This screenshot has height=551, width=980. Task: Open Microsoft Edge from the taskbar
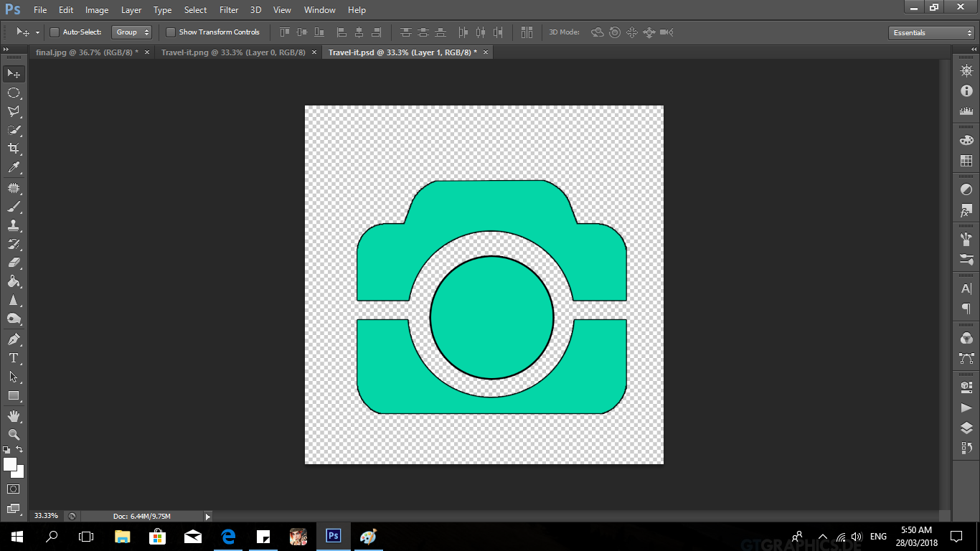point(228,537)
